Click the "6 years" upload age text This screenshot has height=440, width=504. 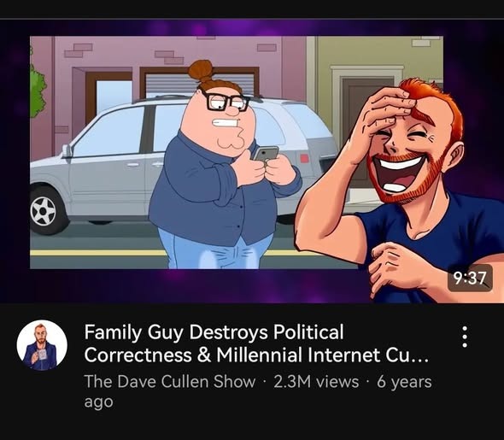tap(404, 382)
